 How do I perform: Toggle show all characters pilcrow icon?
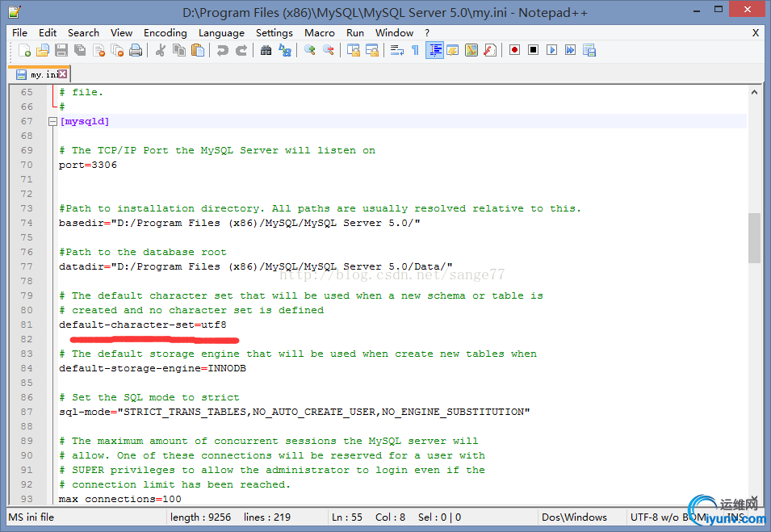coord(416,50)
